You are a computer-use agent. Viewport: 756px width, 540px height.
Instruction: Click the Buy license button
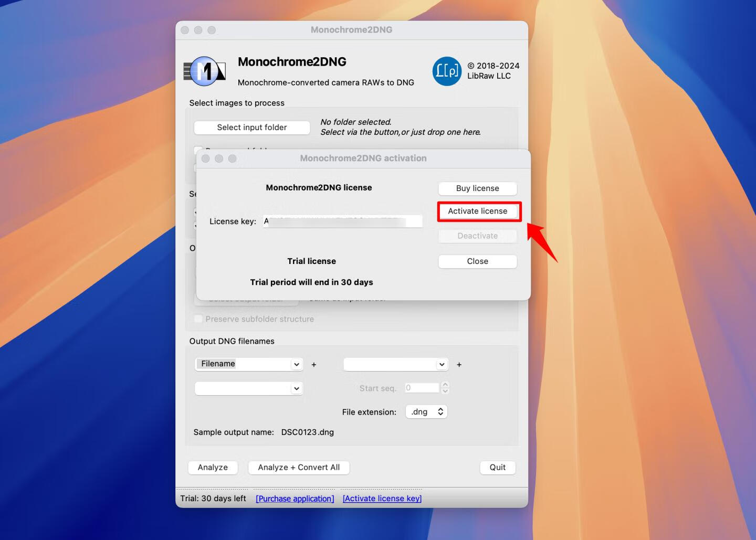(x=478, y=188)
